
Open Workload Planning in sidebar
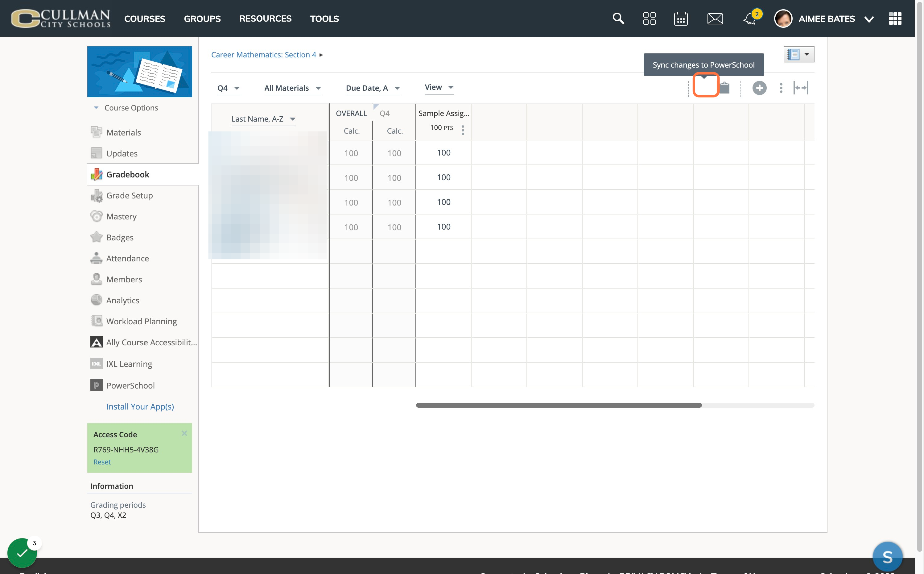pos(142,322)
